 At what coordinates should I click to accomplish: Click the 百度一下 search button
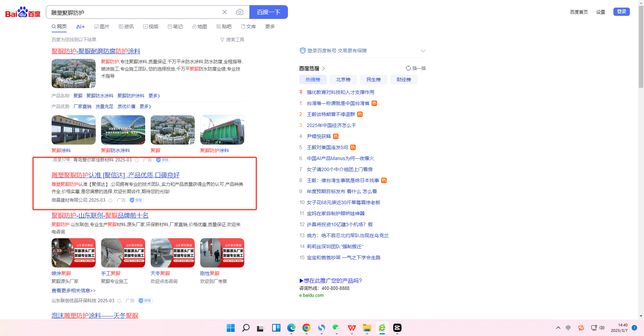pos(269,12)
